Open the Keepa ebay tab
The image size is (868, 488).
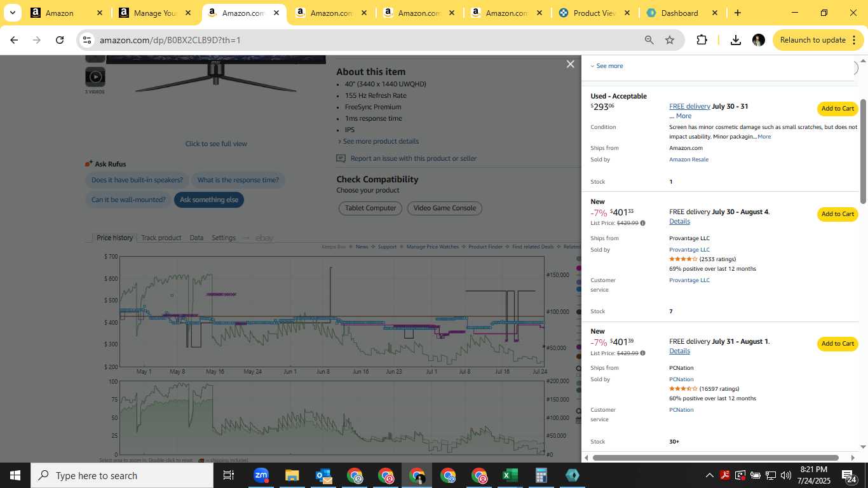tap(264, 238)
